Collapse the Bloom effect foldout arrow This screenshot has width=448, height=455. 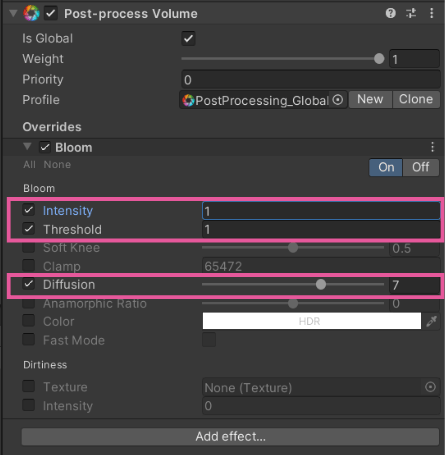click(27, 147)
